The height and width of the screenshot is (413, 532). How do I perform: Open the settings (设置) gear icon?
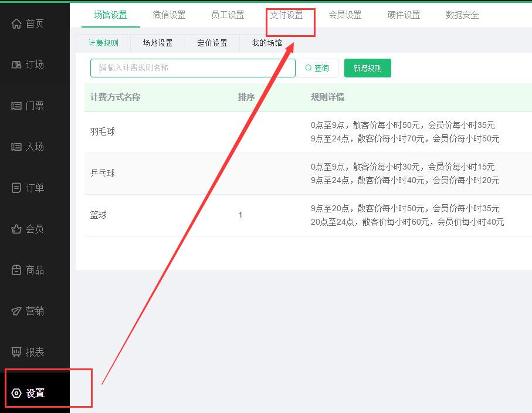(16, 393)
